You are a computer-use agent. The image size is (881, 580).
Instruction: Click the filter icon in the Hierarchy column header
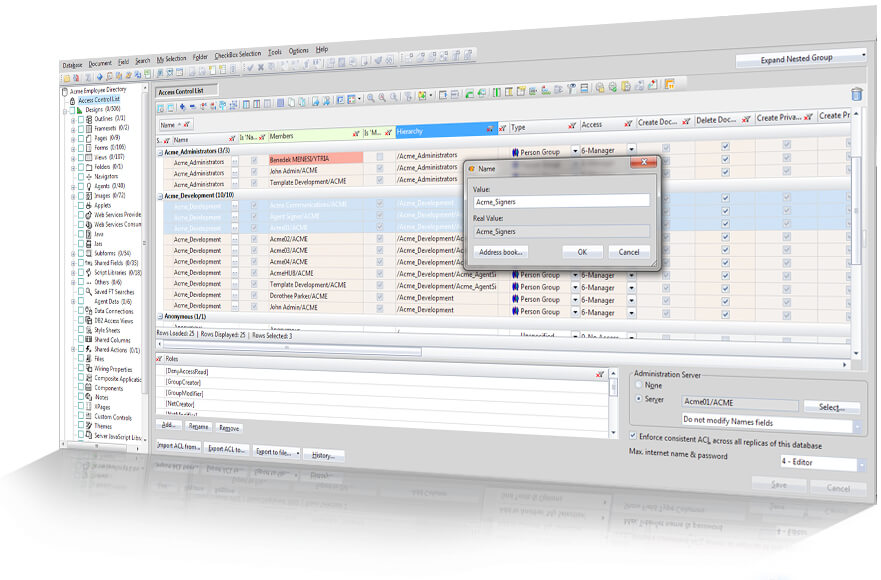click(491, 129)
